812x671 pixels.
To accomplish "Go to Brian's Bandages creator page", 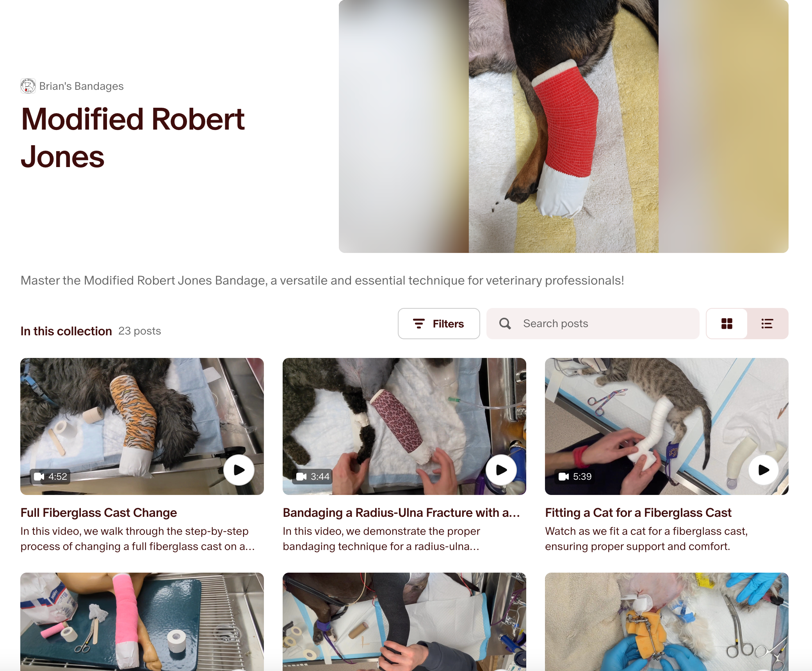I will (81, 86).
